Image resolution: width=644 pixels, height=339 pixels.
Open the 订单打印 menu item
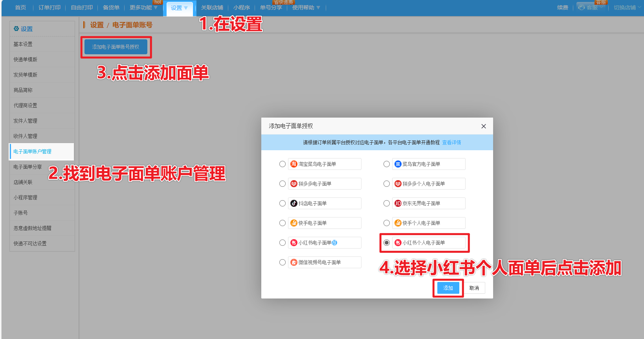pos(50,7)
